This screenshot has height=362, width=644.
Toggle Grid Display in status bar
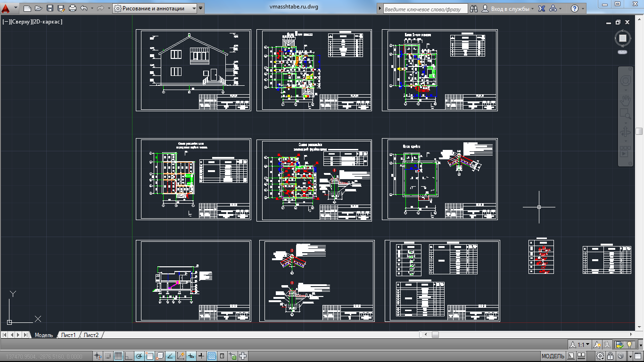pos(118,356)
